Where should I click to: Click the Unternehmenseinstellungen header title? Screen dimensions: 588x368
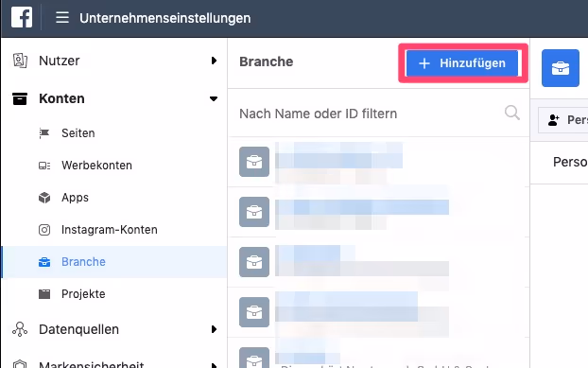165,18
